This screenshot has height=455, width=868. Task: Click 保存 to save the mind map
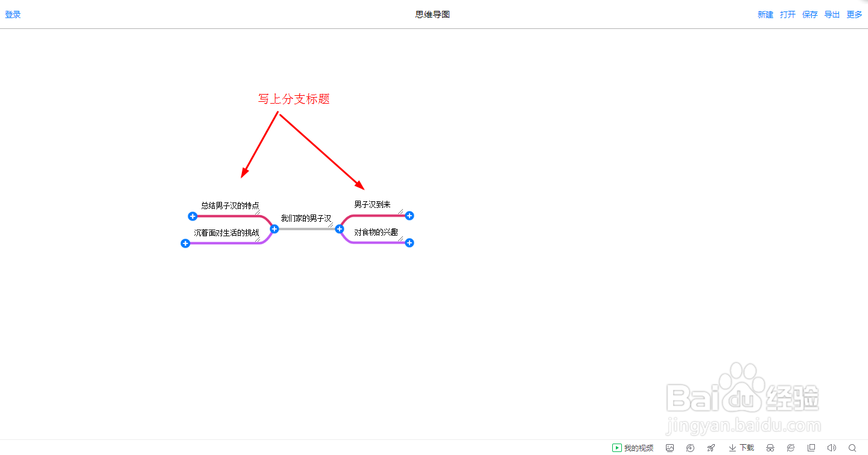click(x=810, y=14)
